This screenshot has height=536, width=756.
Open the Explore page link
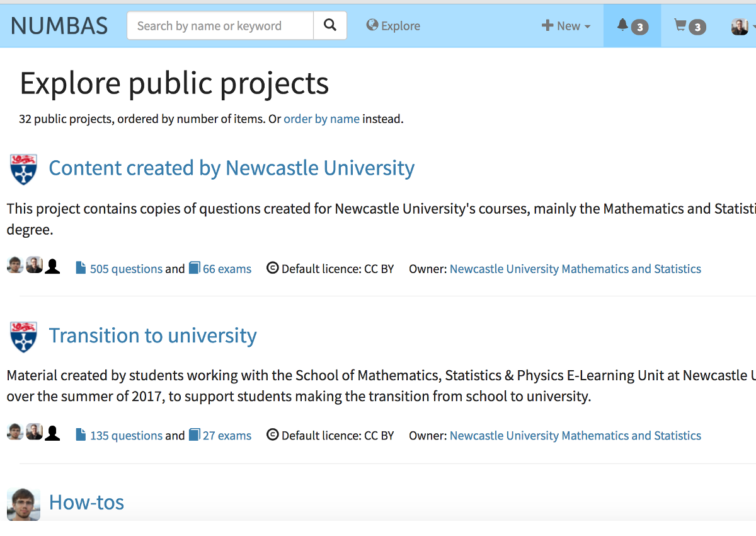(393, 26)
